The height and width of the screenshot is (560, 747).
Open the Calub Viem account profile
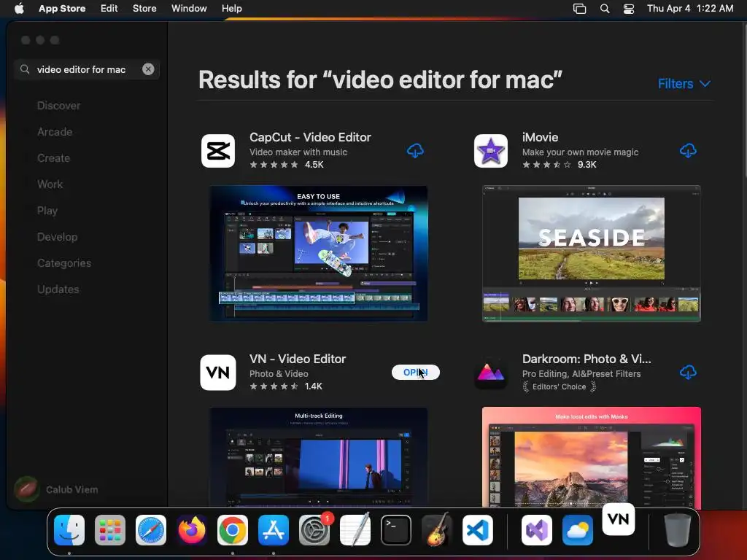pos(56,489)
